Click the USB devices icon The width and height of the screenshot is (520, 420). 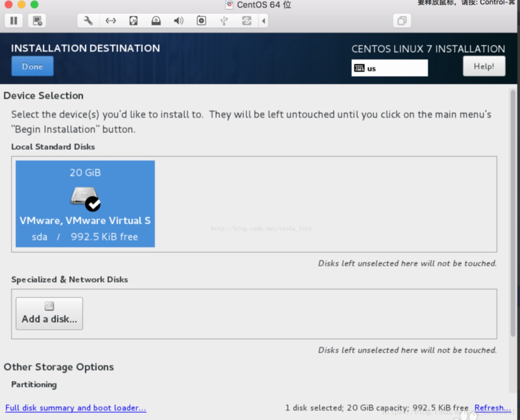224,21
